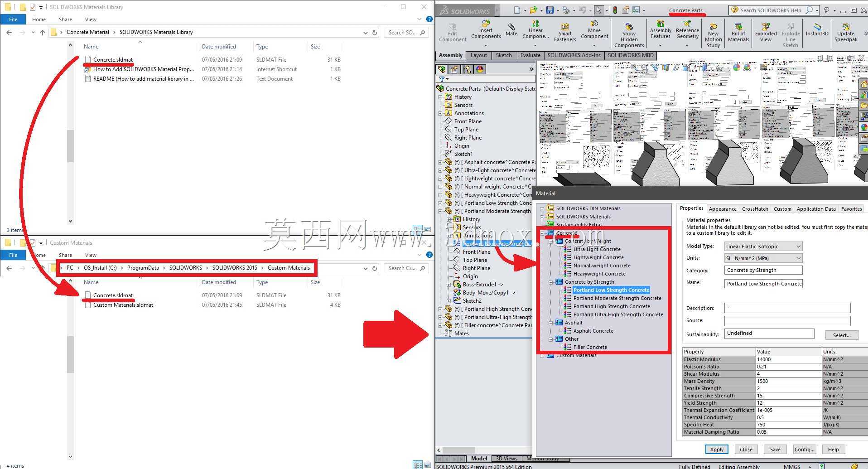
Task: Open the Linear Component Pattern tool
Action: [x=535, y=30]
